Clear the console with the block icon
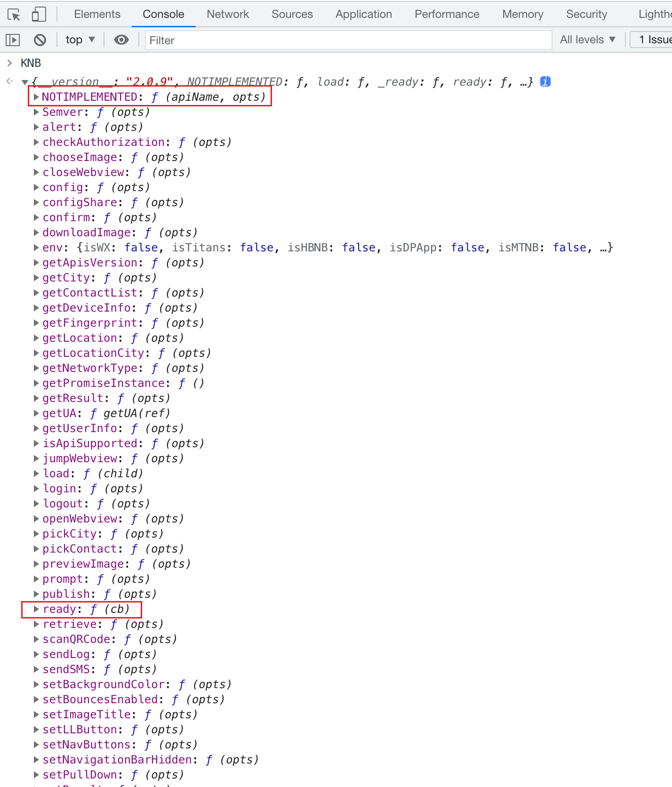 click(40, 40)
